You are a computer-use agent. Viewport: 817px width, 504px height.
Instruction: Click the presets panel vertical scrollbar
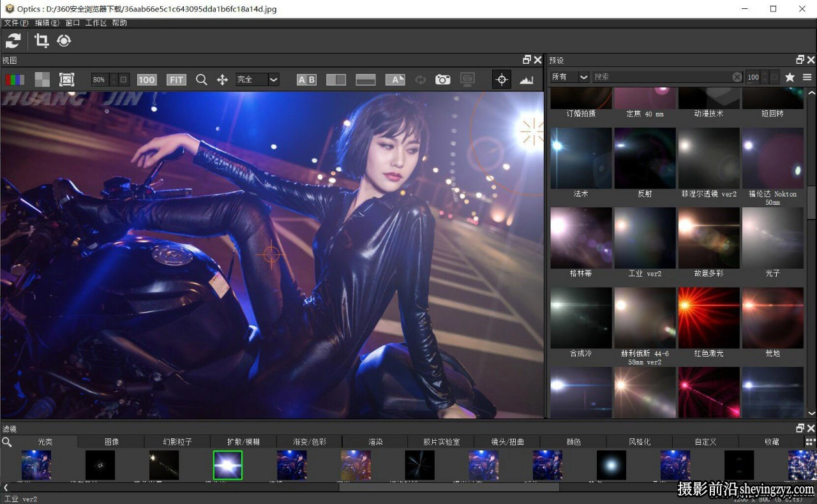(811, 204)
